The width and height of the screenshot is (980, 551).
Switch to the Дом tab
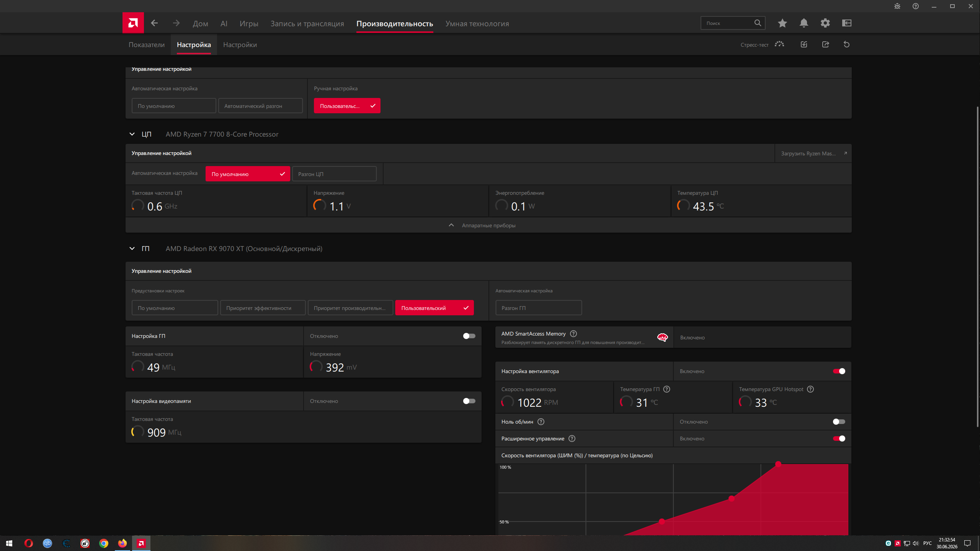(201, 23)
